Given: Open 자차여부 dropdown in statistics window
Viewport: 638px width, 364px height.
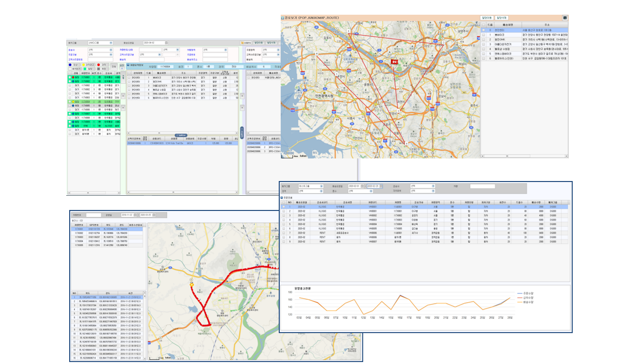Looking at the screenshot, I should (x=423, y=191).
